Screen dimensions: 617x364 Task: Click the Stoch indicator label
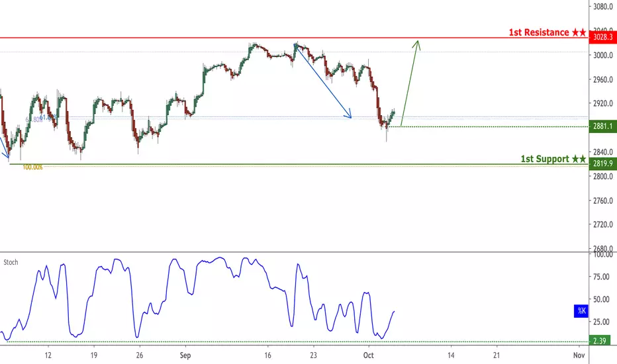11,262
